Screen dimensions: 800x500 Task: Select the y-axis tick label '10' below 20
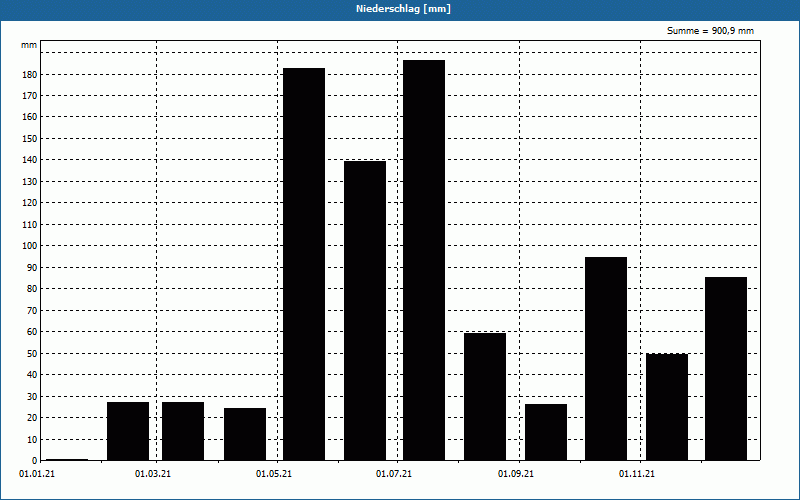[x=32, y=439]
